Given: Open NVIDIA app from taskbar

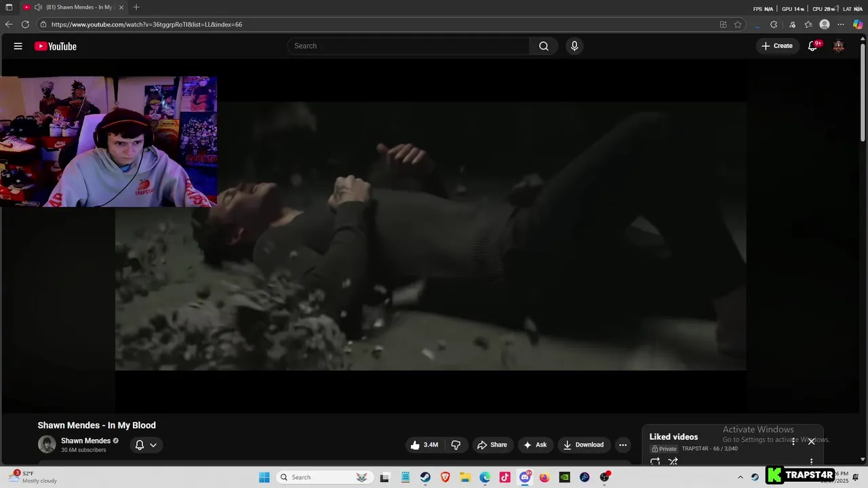Looking at the screenshot, I should click(x=564, y=477).
